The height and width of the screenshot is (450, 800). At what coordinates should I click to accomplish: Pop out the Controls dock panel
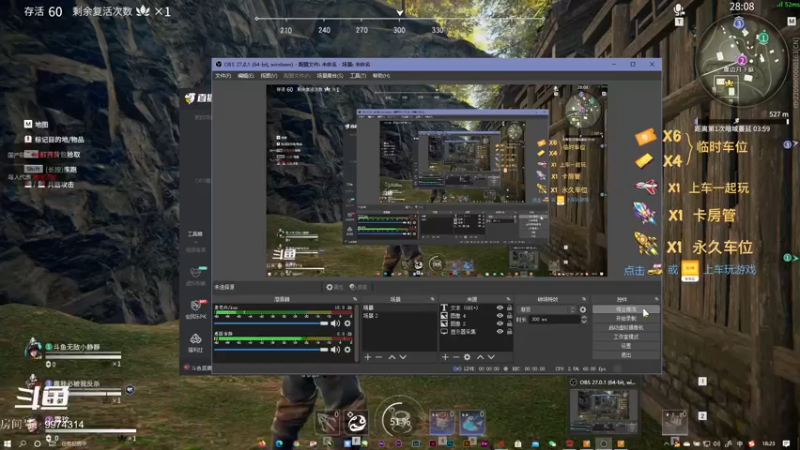click(x=657, y=299)
